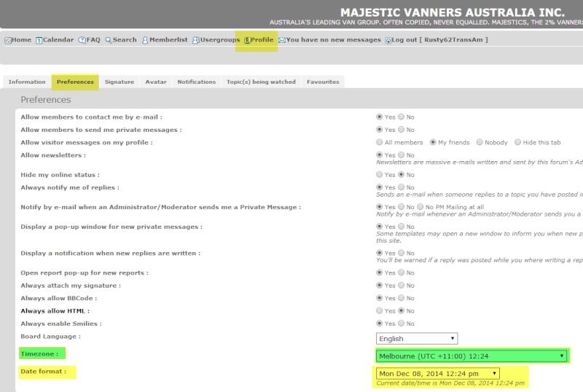Image resolution: width=583 pixels, height=392 pixels.
Task: Switch to the Favourites tab
Action: pos(323,82)
